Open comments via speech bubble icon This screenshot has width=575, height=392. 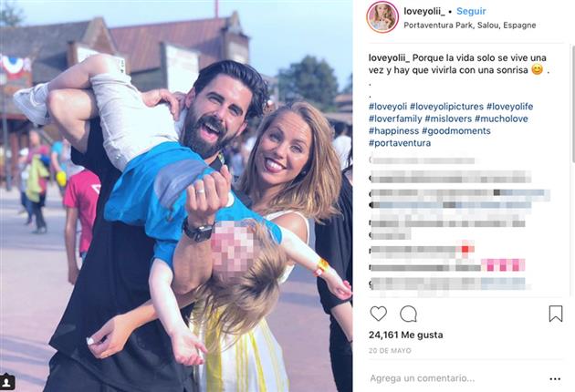pos(408,314)
